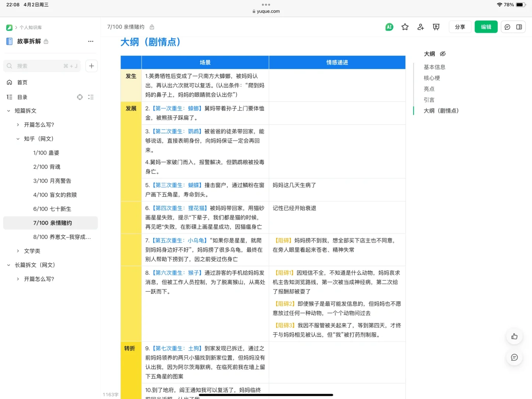
Task: Open presentation mode icon
Action: [x=436, y=27]
